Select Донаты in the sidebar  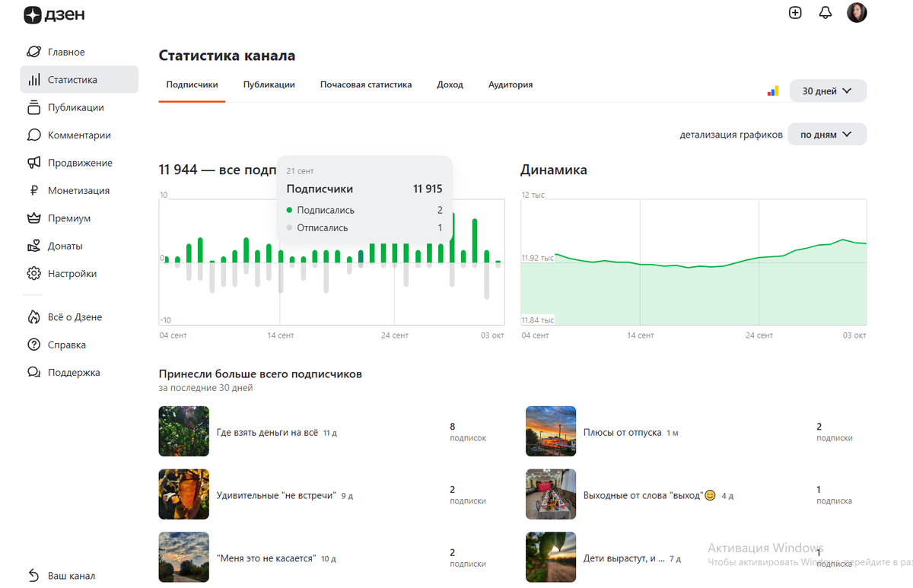pyautogui.click(x=79, y=246)
